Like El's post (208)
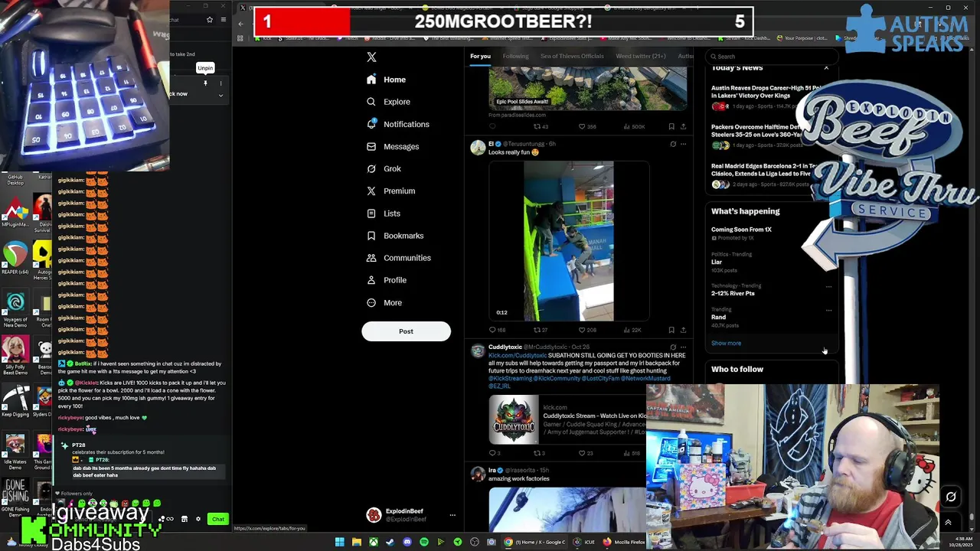 (x=587, y=330)
